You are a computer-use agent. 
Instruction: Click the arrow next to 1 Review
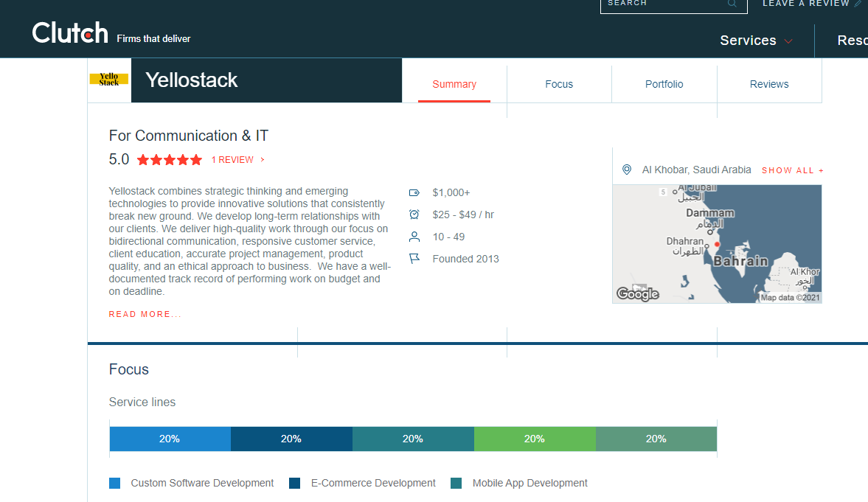pyautogui.click(x=263, y=160)
